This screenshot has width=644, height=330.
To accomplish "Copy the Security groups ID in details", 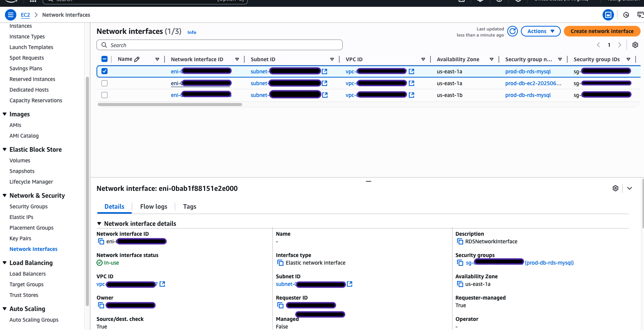I will pos(460,263).
